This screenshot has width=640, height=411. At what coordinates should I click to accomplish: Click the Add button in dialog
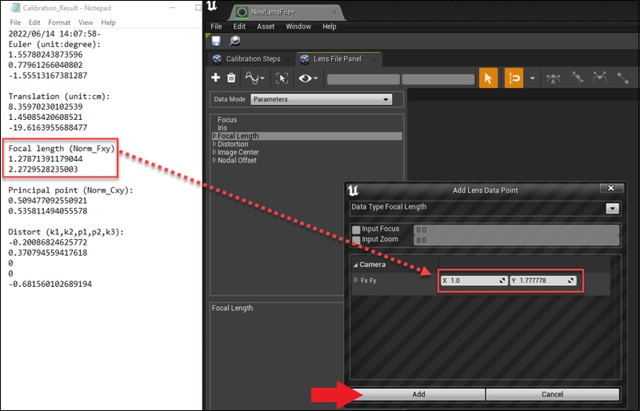(418, 394)
